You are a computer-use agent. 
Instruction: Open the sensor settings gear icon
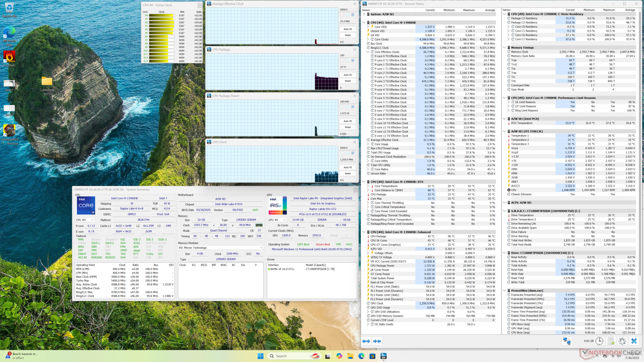pos(622,341)
